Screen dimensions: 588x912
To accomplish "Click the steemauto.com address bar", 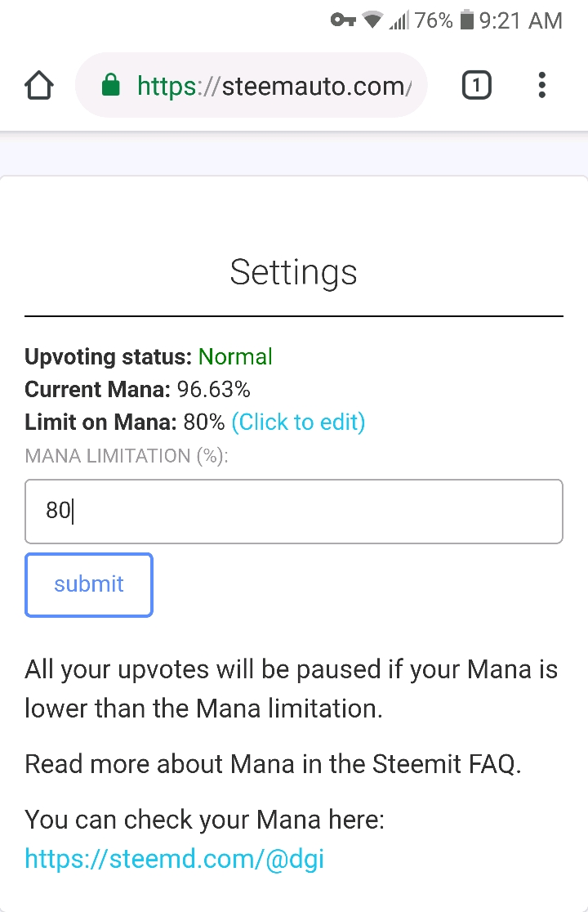I will click(251, 86).
